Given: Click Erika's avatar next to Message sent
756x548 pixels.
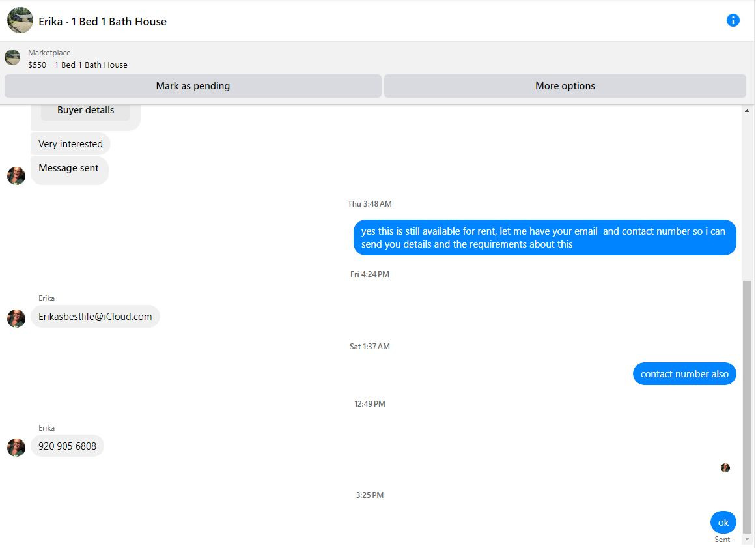Looking at the screenshot, I should 16,176.
